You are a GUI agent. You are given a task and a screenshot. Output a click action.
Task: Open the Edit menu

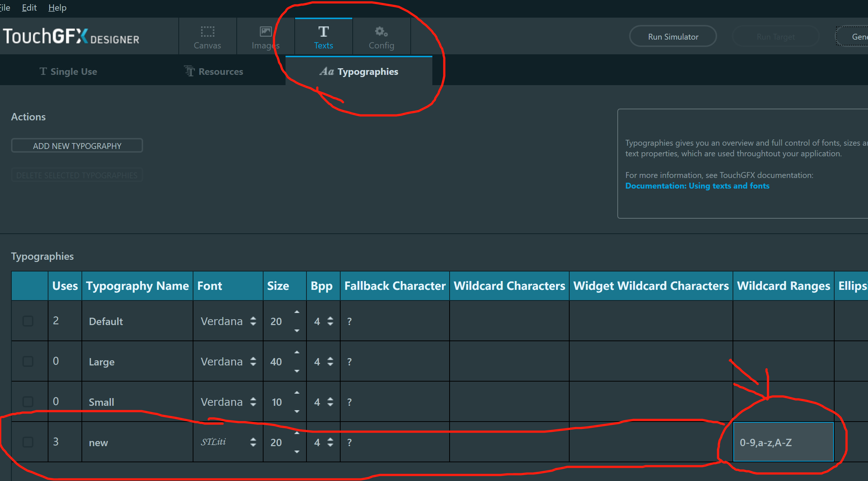click(x=29, y=8)
